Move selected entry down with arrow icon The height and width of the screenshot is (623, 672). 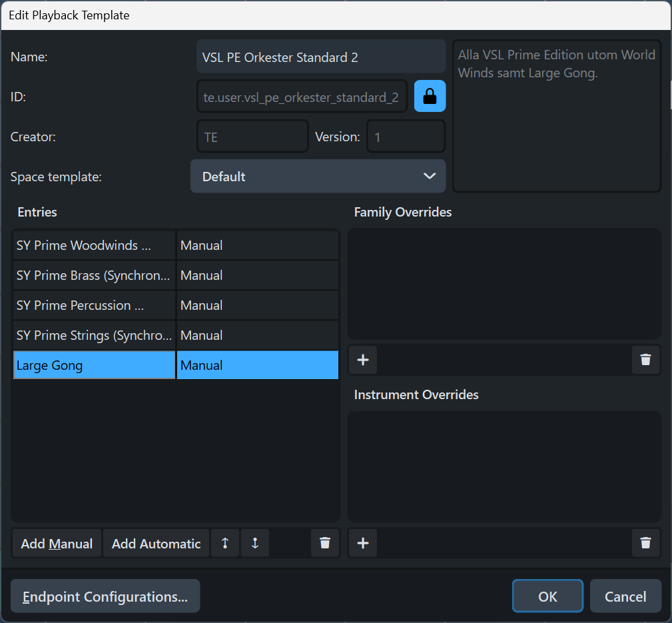[x=255, y=543]
